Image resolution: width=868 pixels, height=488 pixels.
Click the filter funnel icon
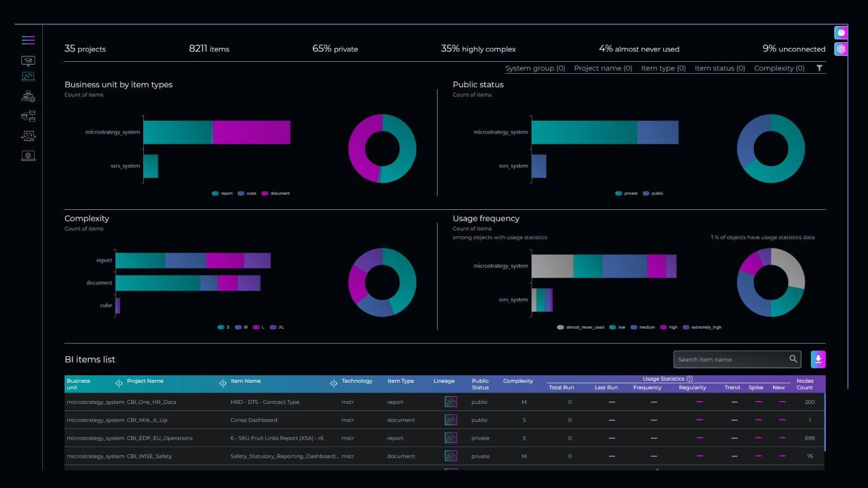click(819, 68)
